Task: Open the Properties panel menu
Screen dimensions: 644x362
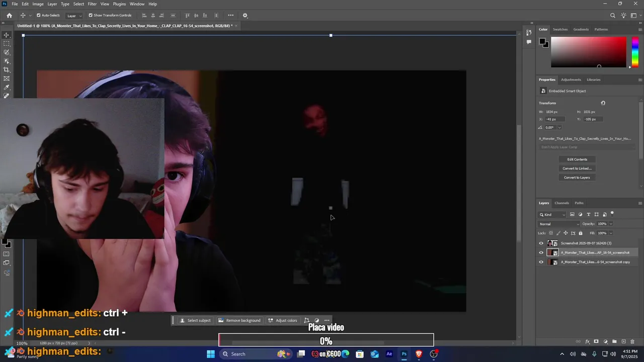Action: [640, 79]
